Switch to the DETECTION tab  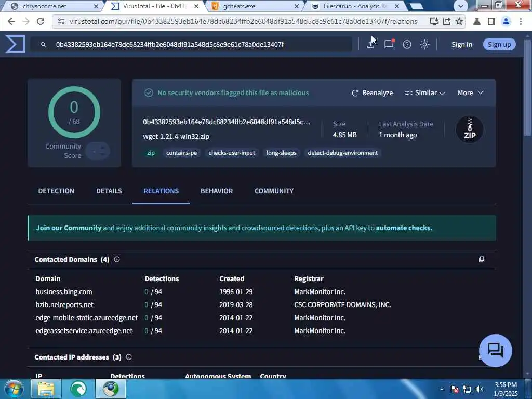pyautogui.click(x=56, y=191)
